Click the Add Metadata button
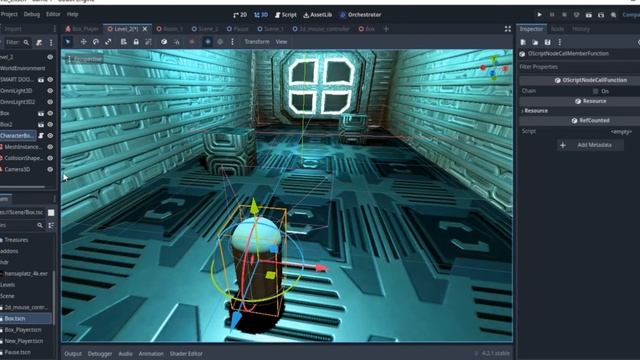The image size is (640, 360). 590,145
